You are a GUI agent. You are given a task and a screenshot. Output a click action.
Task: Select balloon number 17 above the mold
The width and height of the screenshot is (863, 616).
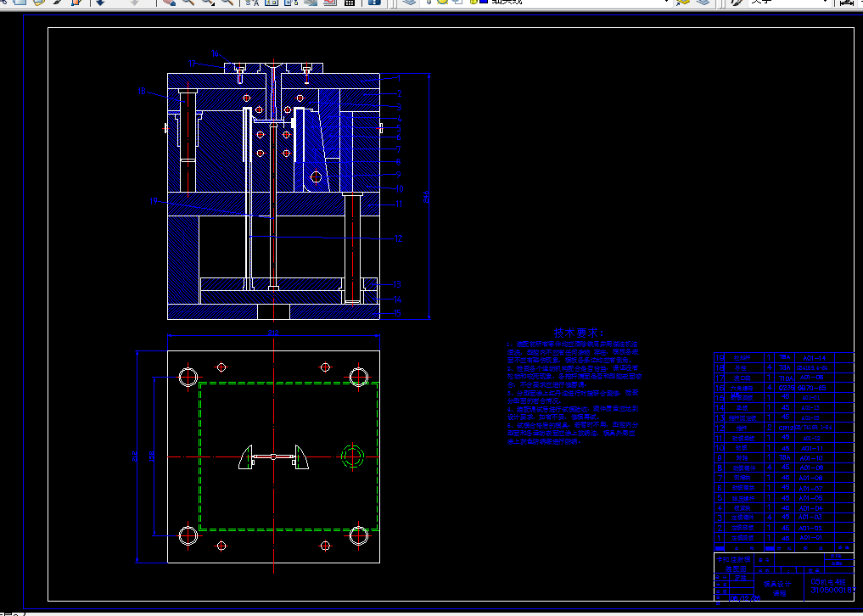click(192, 64)
